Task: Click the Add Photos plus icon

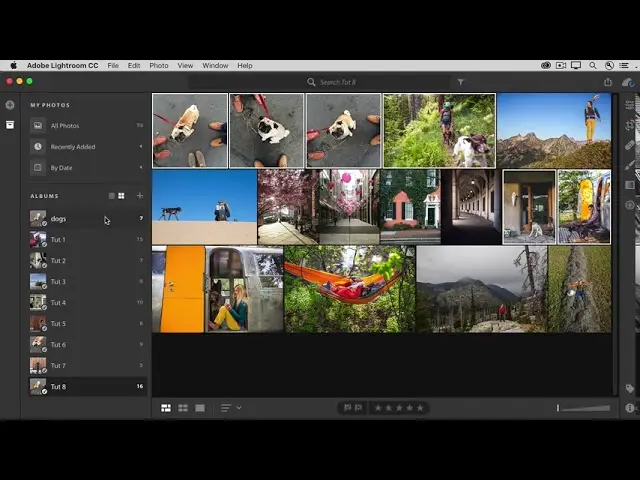Action: pos(10,105)
